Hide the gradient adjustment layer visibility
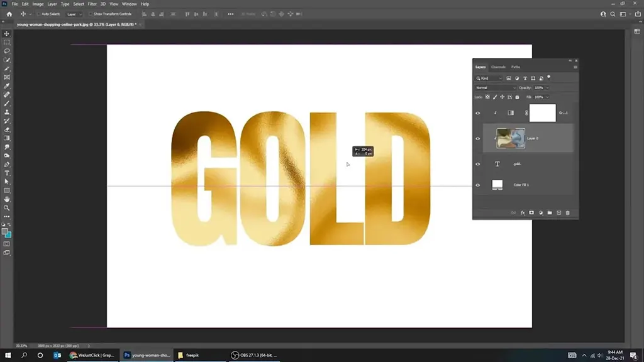The width and height of the screenshot is (644, 362). [478, 113]
